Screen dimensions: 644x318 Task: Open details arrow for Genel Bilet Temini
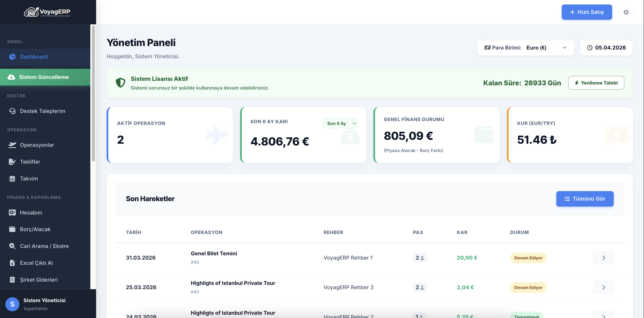(x=603, y=258)
